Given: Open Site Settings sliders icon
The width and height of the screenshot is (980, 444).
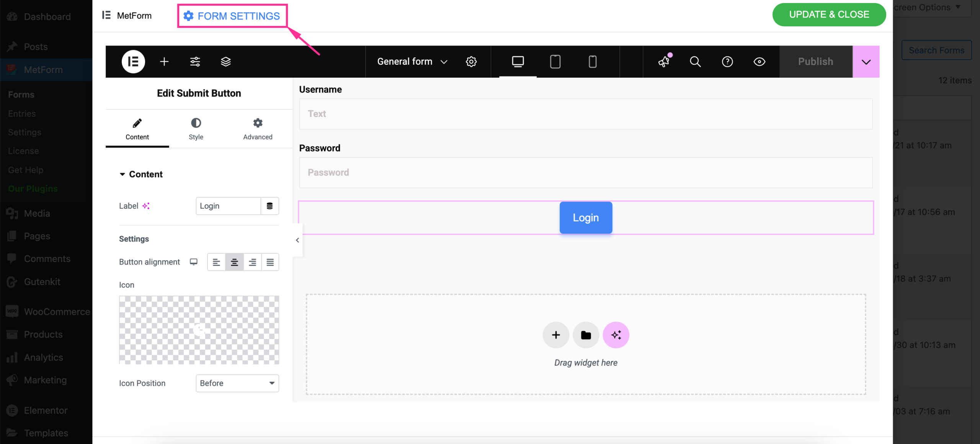Looking at the screenshot, I should (195, 62).
